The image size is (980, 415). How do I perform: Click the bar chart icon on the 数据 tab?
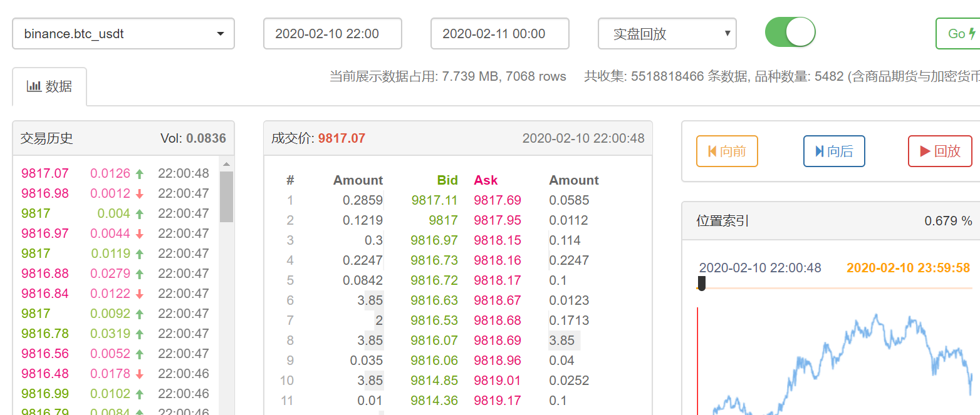point(34,85)
